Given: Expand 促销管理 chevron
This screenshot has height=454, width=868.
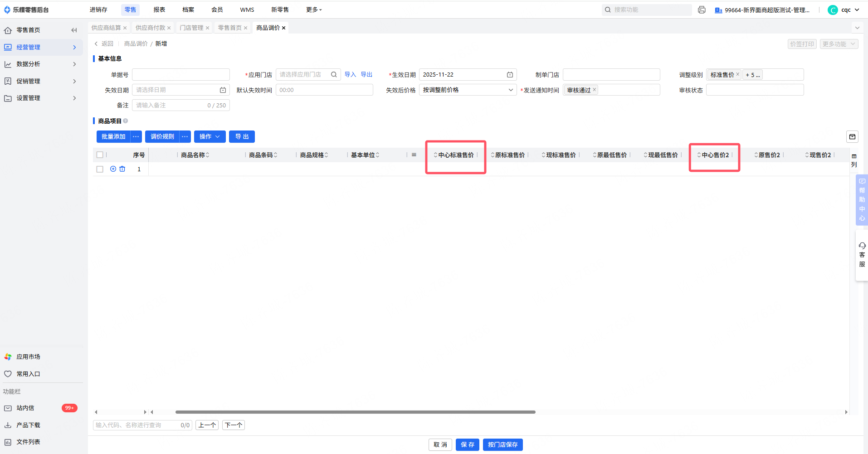Looking at the screenshot, I should click(74, 81).
